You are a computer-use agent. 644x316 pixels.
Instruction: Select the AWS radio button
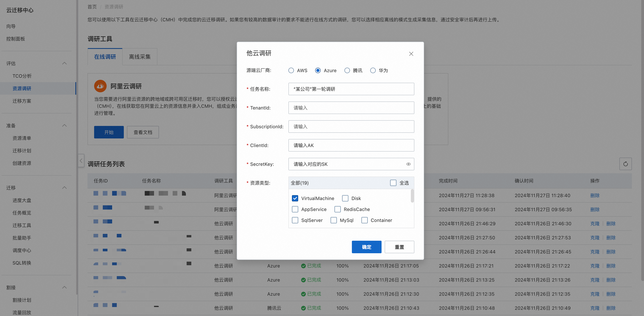pos(291,70)
